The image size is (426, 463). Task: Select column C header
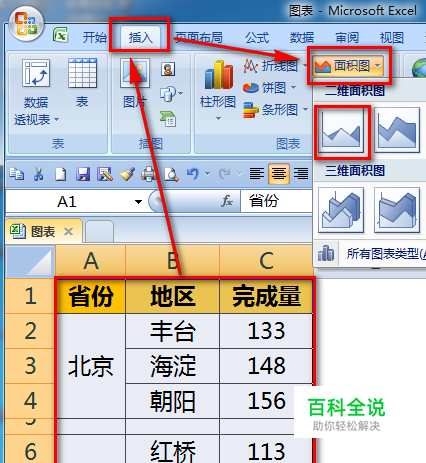click(x=266, y=261)
